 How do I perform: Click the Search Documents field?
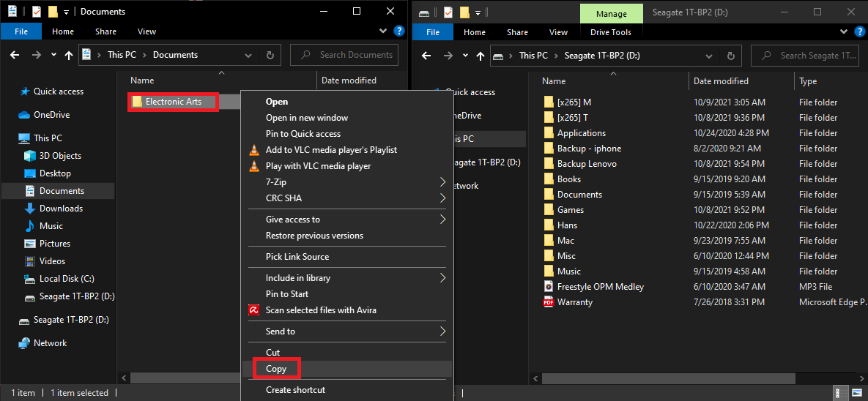pos(344,55)
